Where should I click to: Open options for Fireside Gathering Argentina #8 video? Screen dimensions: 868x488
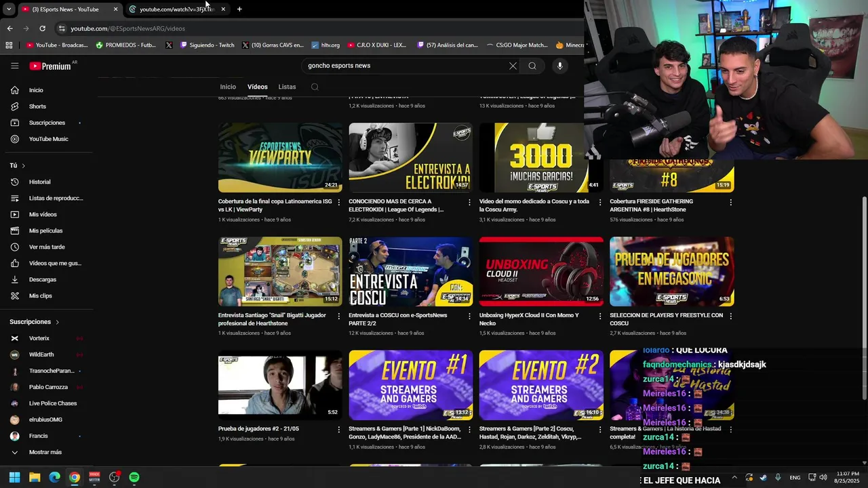point(730,202)
